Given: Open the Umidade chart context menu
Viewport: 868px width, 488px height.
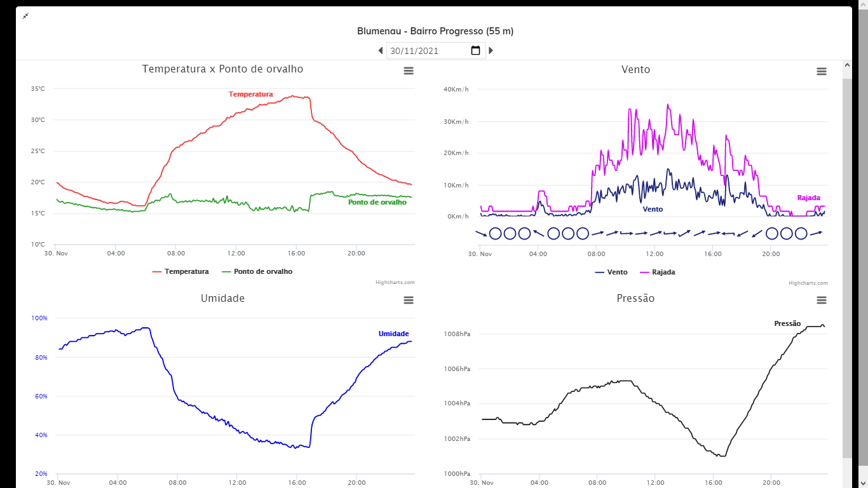Looking at the screenshot, I should 409,300.
